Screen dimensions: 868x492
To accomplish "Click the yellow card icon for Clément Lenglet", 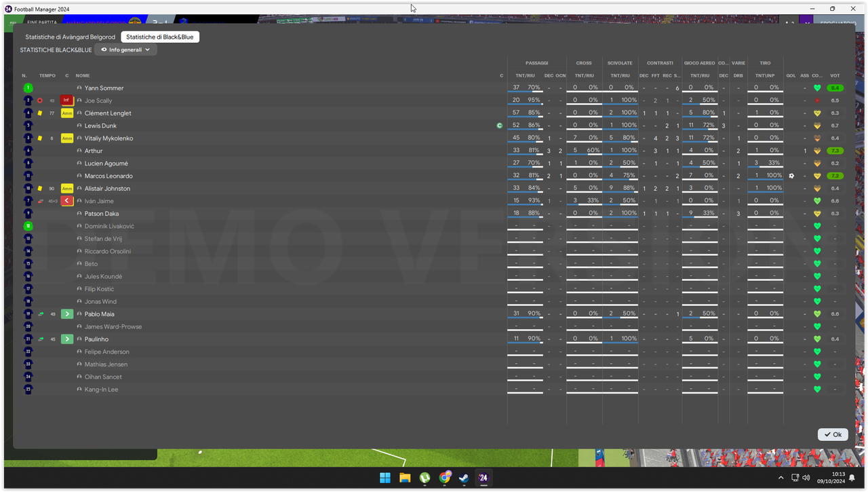I will pos(40,113).
